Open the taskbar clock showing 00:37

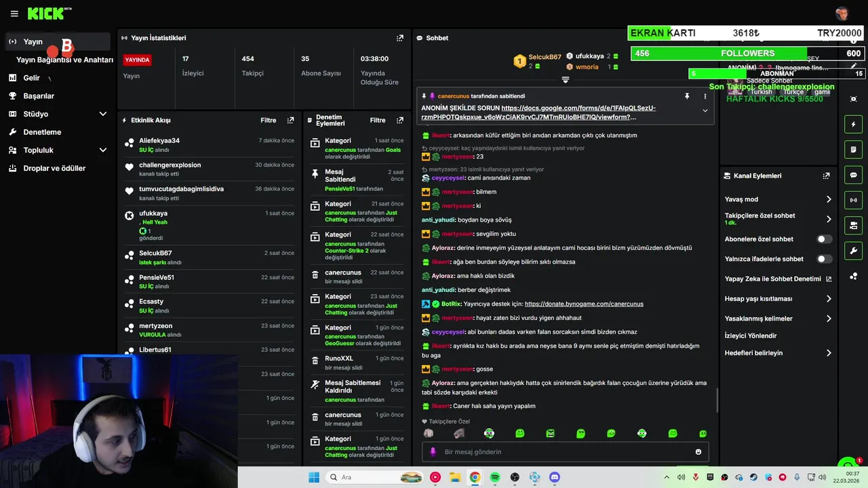846,477
